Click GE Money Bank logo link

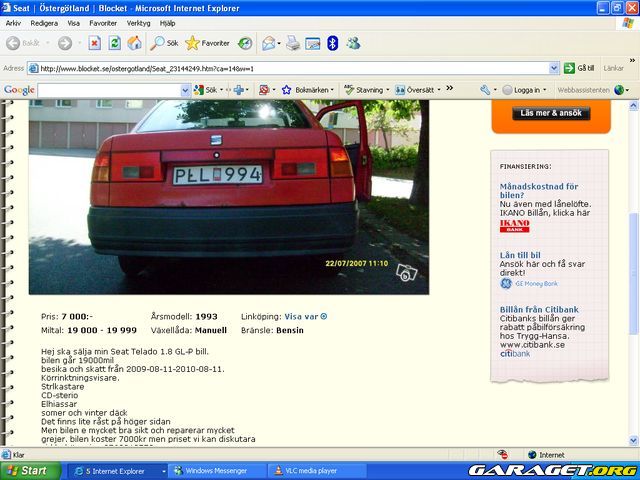pos(529,283)
